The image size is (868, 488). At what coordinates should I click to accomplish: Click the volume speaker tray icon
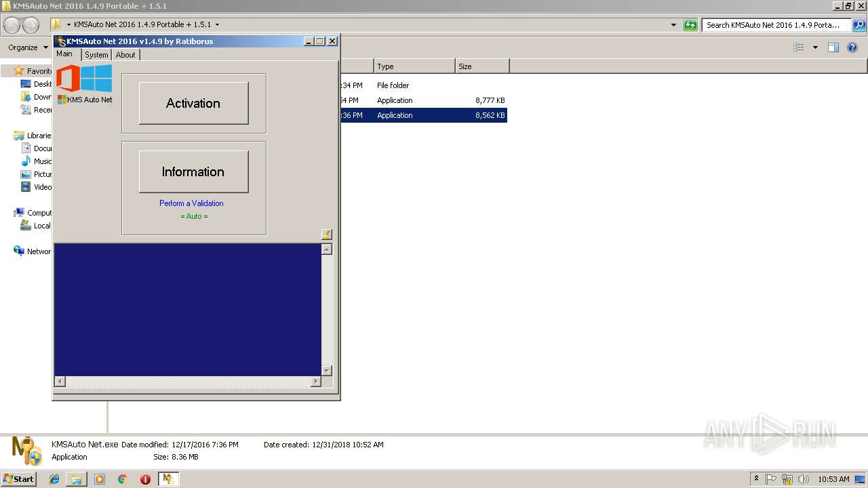[804, 479]
